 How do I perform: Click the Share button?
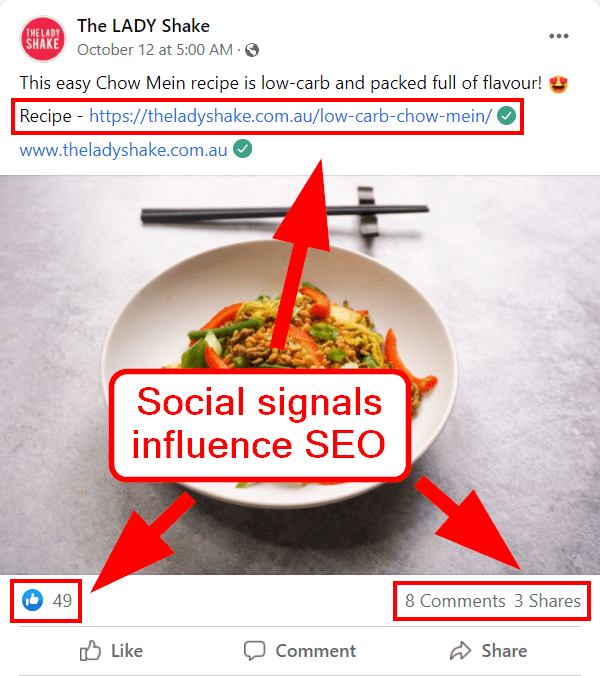tap(488, 651)
